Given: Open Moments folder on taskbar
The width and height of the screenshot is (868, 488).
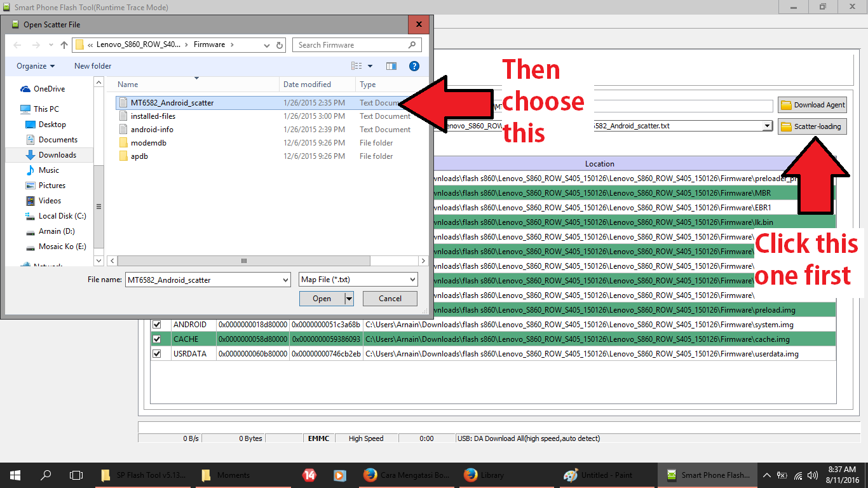Looking at the screenshot, I should point(245,475).
